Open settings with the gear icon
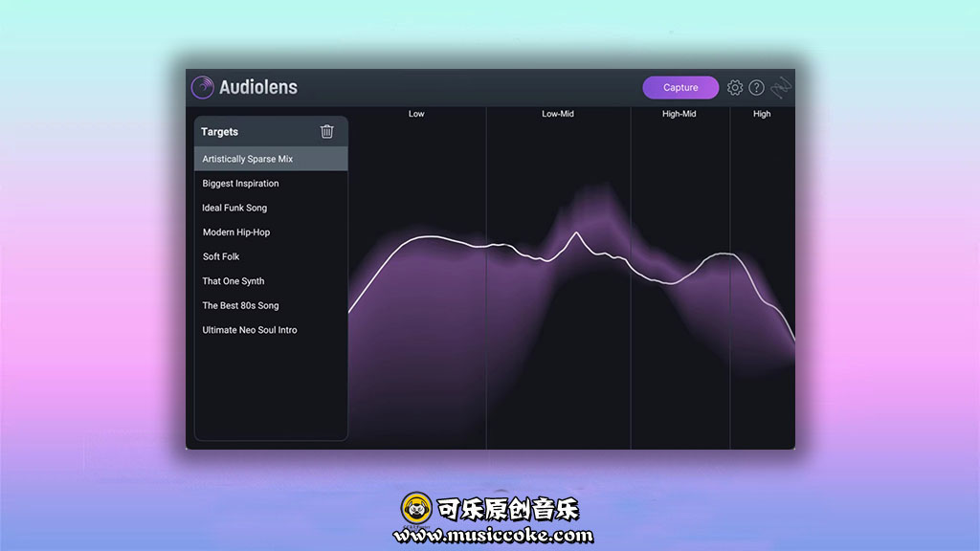This screenshot has height=551, width=980. (735, 87)
